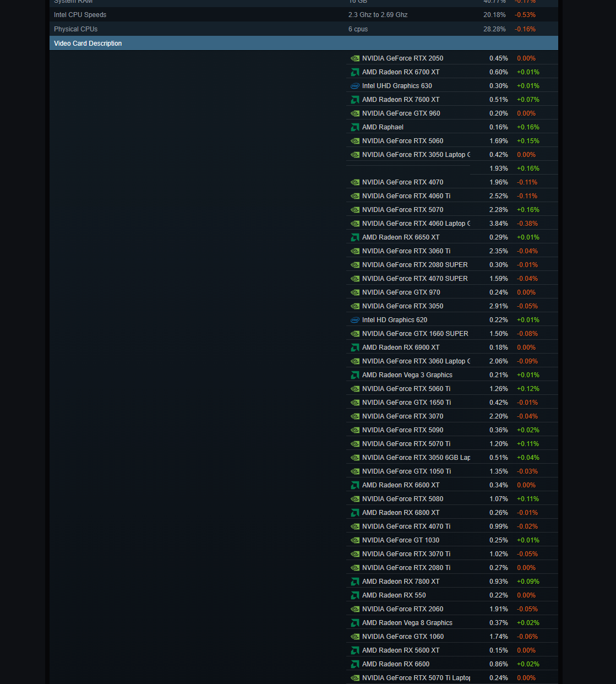This screenshot has width=616, height=684.
Task: Click the AMD logo beside Radeon RX 7800 XT
Action: [355, 582]
